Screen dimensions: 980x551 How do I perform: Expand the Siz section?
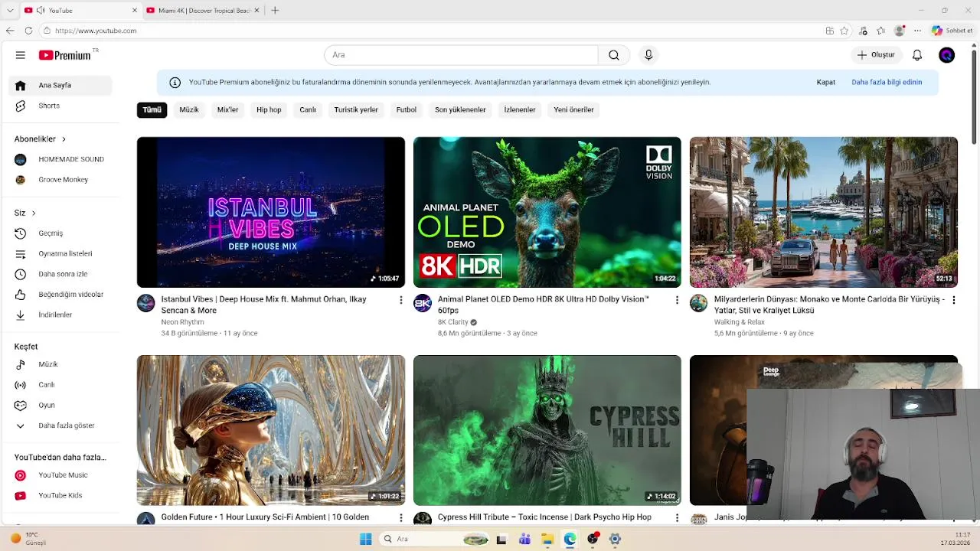click(x=25, y=213)
